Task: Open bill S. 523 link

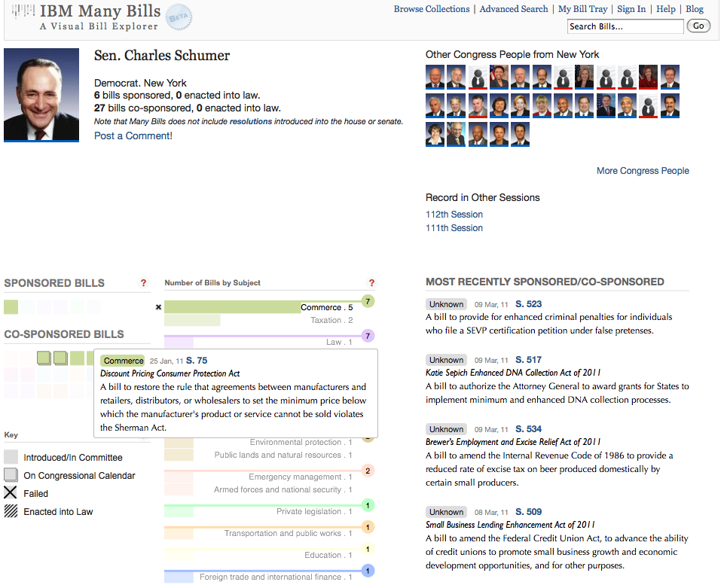Action: pyautogui.click(x=529, y=304)
